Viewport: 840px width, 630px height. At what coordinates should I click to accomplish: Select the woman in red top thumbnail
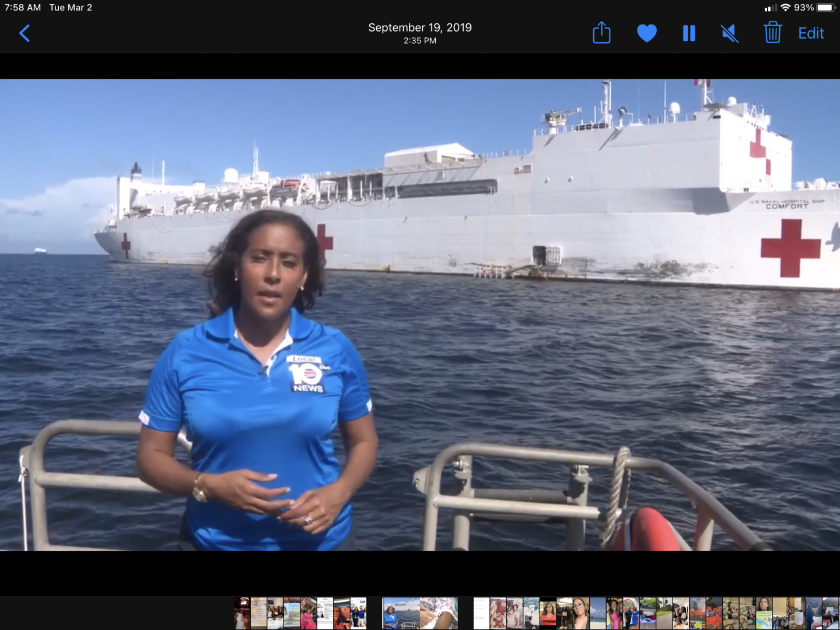pos(548,613)
